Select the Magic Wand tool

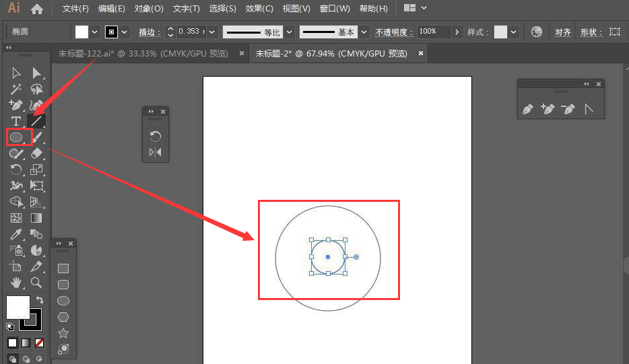[16, 89]
